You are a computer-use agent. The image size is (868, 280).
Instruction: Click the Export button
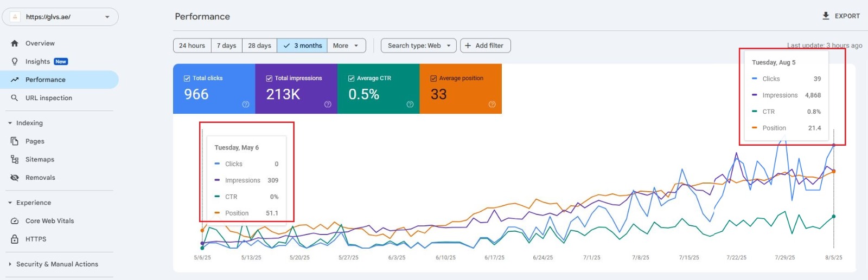841,16
